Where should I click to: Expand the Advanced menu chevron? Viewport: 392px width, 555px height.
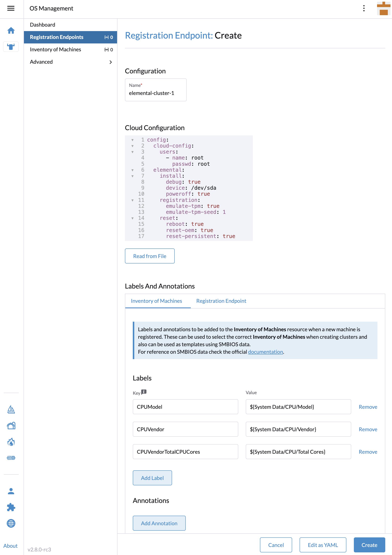111,62
